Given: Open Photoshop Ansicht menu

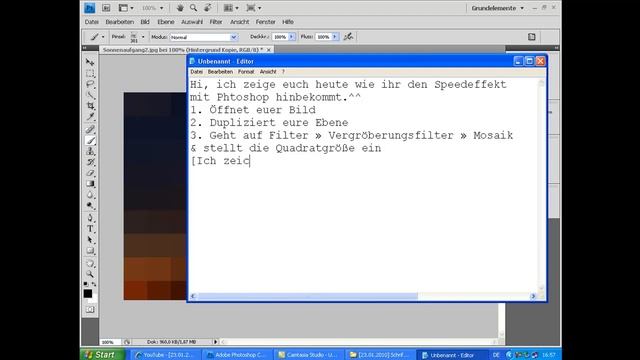Looking at the screenshot, I should tap(239, 22).
